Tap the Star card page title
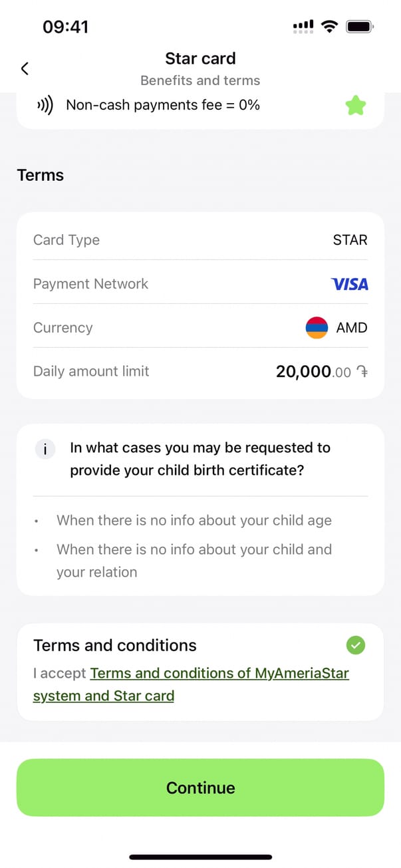 tap(200, 59)
